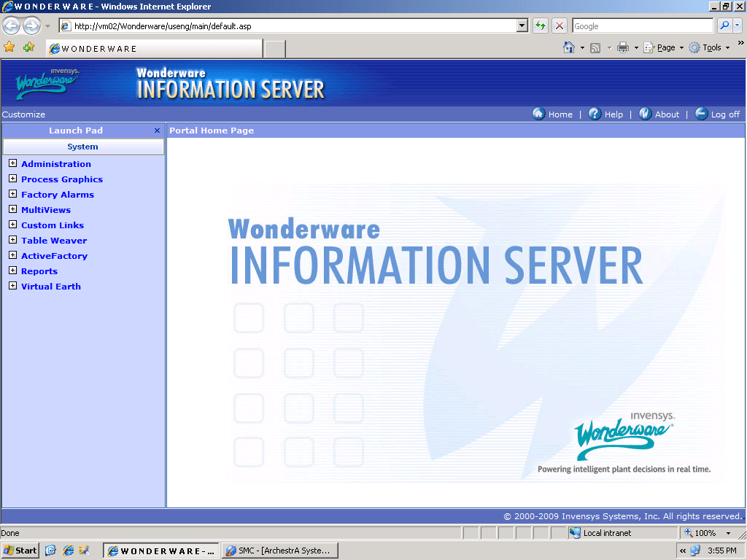Open the ActiveFactory link

(x=54, y=256)
